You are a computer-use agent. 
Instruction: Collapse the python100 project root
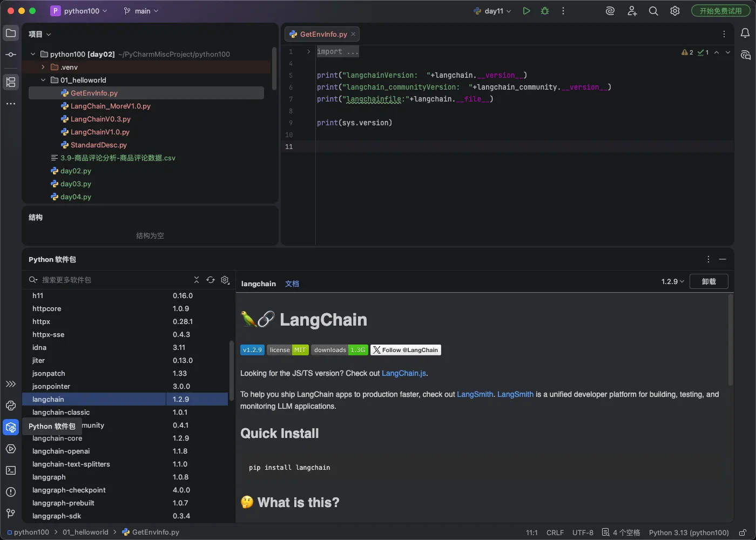[x=33, y=54]
